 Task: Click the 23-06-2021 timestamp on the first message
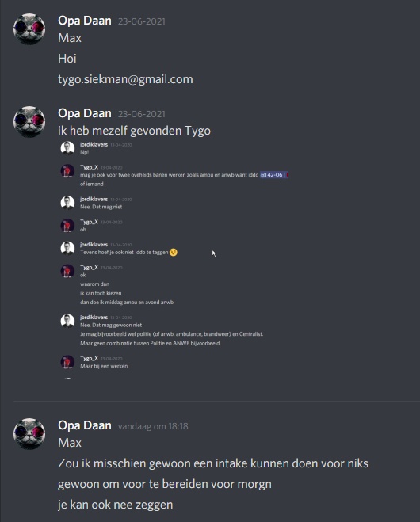click(x=142, y=21)
